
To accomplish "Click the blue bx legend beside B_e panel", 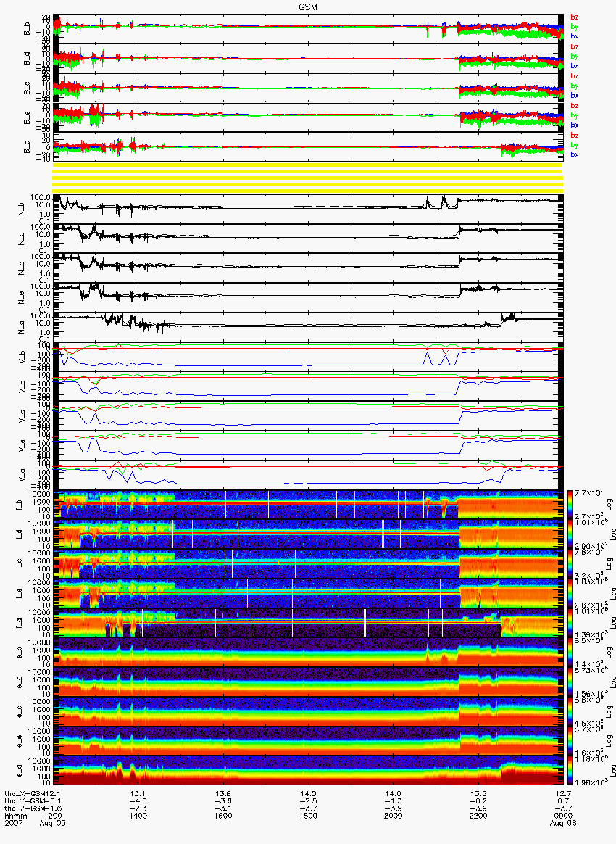I will (575, 125).
